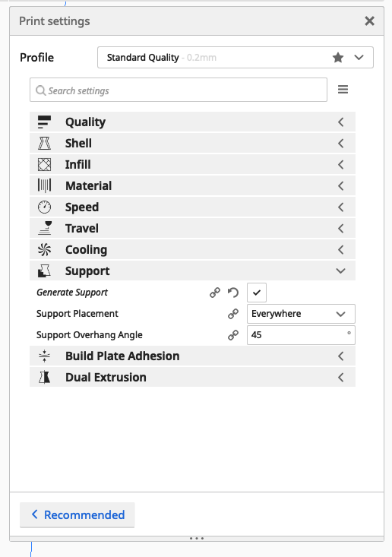Click the Support Overhang Angle value field

tap(301, 335)
